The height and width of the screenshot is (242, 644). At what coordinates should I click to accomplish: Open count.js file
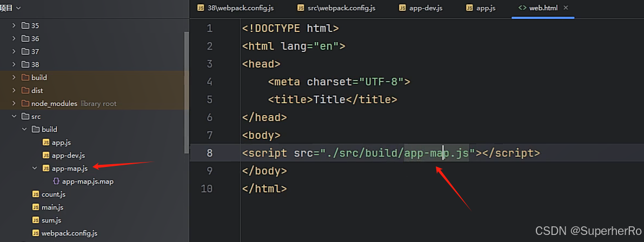point(54,194)
